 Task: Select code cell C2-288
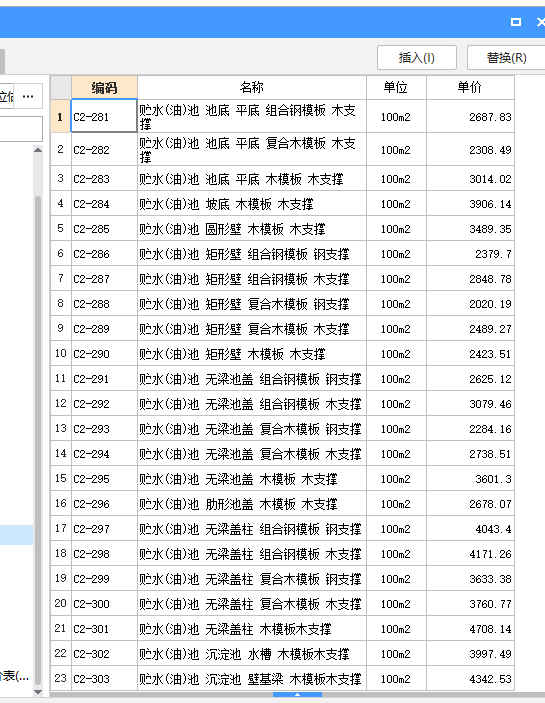[104, 304]
